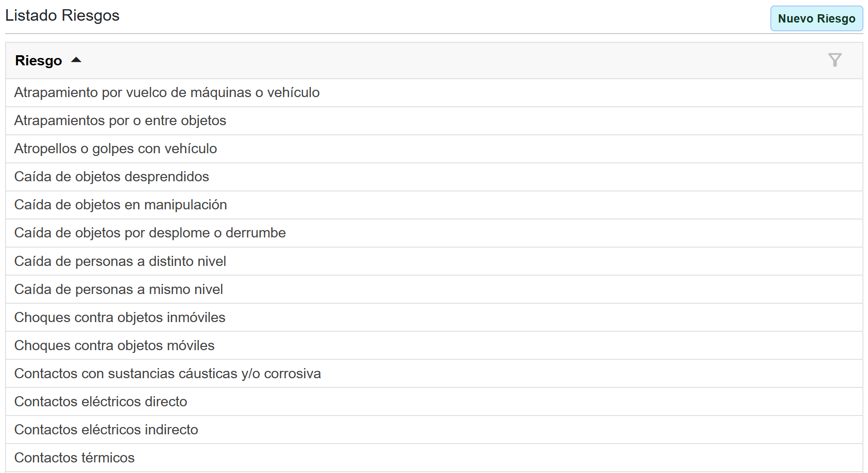Select Caída de objetos por desplome row
Screen dimensions: 868x473
click(150, 233)
